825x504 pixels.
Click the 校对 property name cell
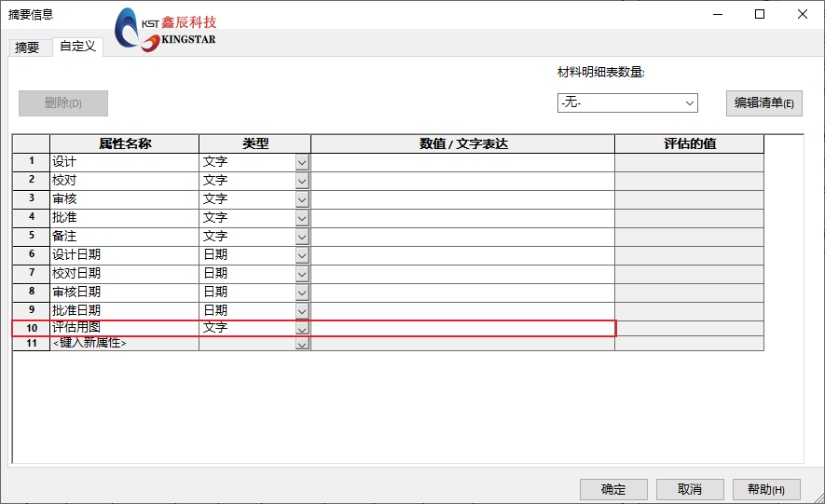tap(124, 181)
